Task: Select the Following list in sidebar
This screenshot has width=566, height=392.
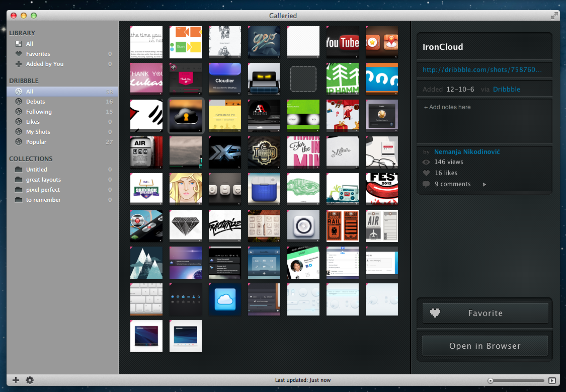Action: 39,112
